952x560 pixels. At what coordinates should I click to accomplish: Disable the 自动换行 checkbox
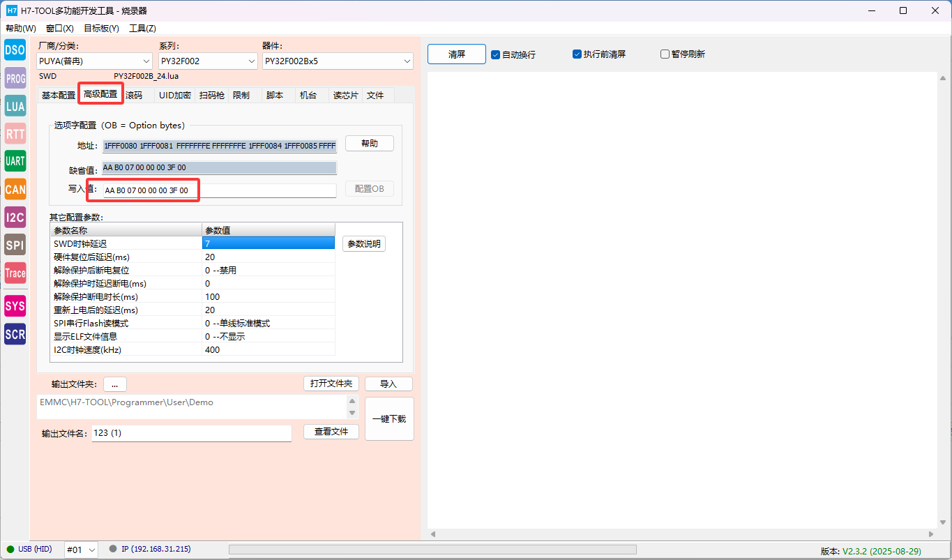[496, 54]
